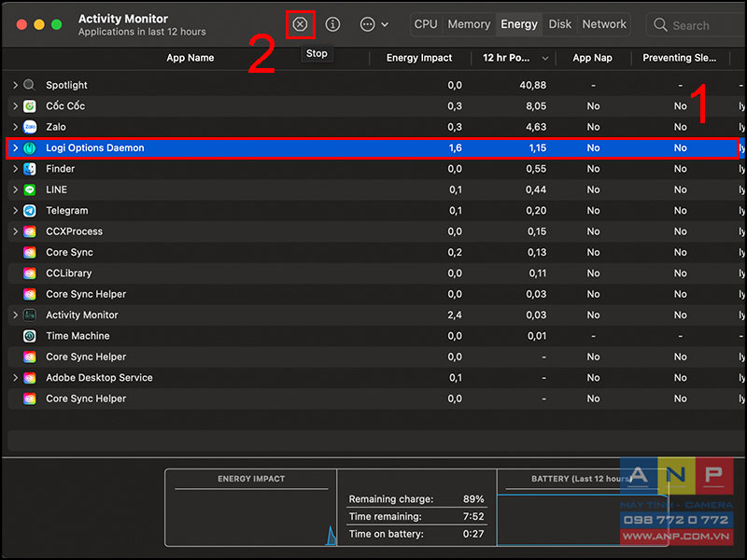Screen dimensions: 747x560
Task: Sort by the Preventing Sleep column
Action: tap(680, 58)
